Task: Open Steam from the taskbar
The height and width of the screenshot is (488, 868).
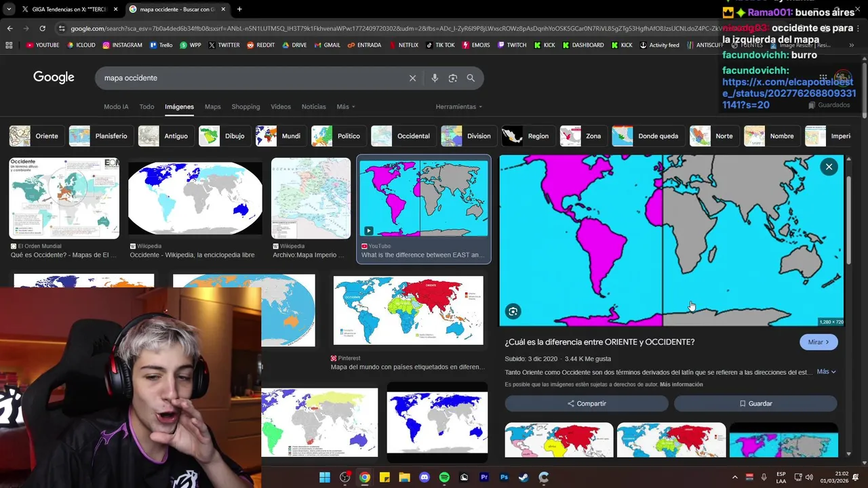Action: [x=524, y=477]
